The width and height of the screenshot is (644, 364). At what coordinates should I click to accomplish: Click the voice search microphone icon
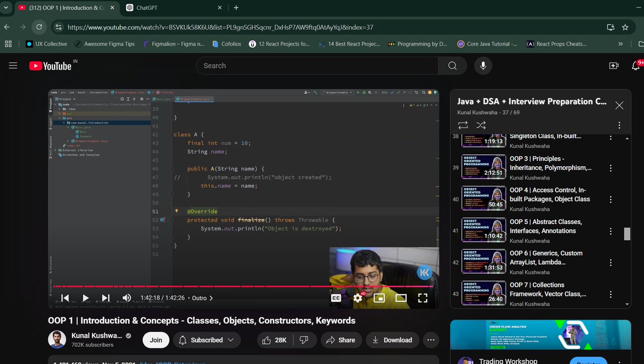(482, 65)
